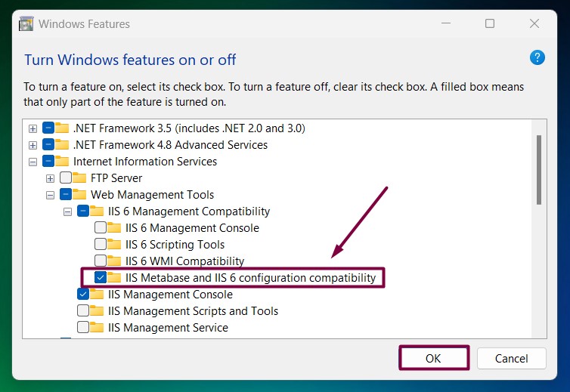Click folder icon beside IIS Management Service
This screenshot has height=392, width=570.
(x=97, y=327)
